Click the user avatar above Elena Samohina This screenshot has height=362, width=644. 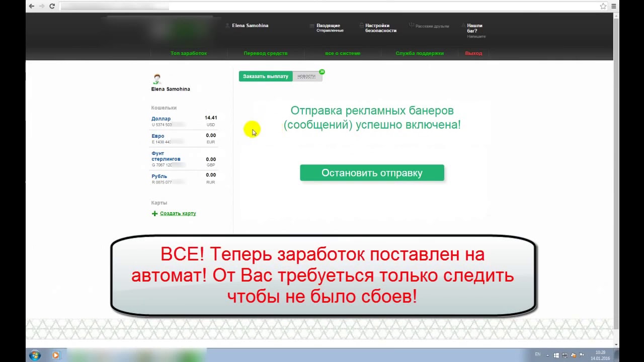pyautogui.click(x=157, y=79)
